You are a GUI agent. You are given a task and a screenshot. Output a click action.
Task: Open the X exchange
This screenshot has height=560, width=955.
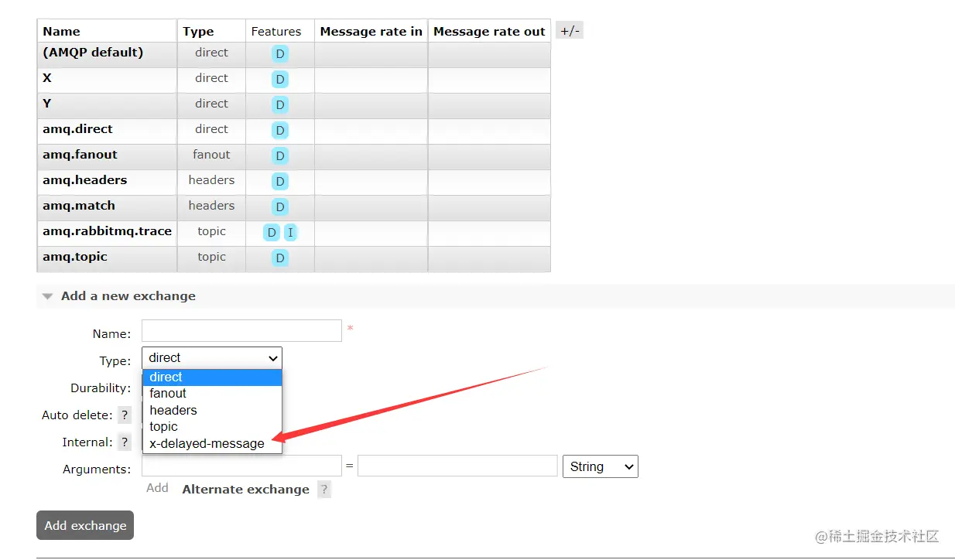point(47,78)
